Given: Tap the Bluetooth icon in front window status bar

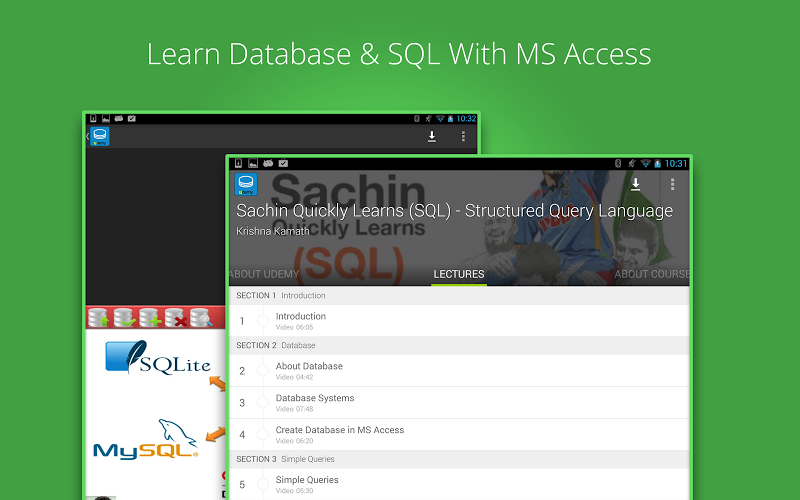Looking at the screenshot, I should coord(618,163).
